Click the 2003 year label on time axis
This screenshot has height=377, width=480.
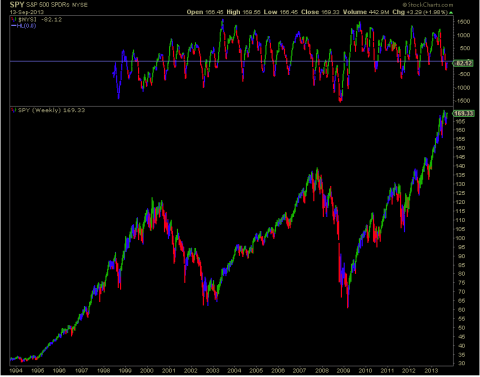tap(212, 371)
